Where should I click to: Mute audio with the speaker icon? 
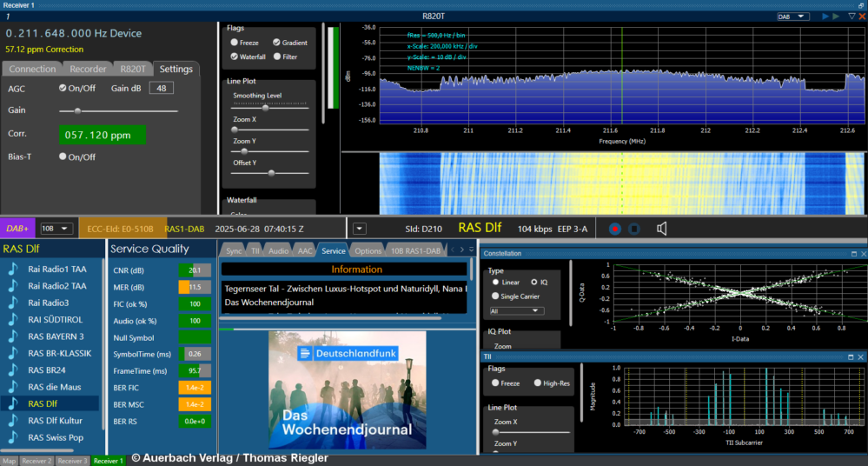coord(661,229)
